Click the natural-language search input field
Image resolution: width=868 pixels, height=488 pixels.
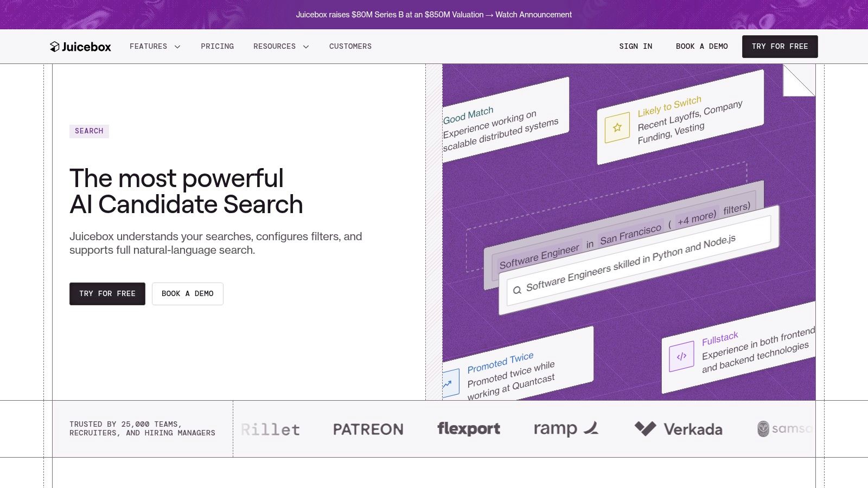(639, 260)
